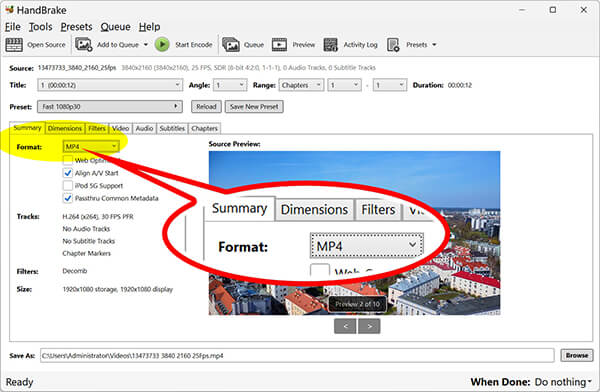Open the Title dropdown
Viewport: 600px width, 392px height.
tap(110, 85)
